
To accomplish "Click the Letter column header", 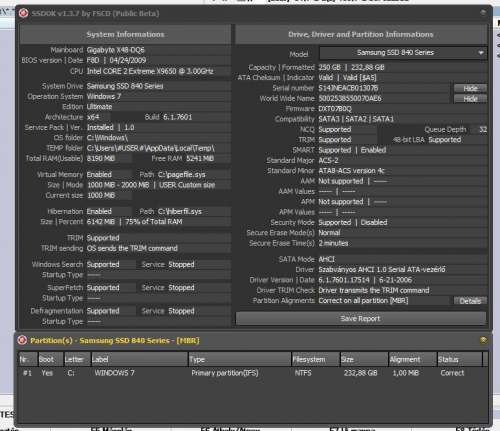I will pyautogui.click(x=77, y=359).
